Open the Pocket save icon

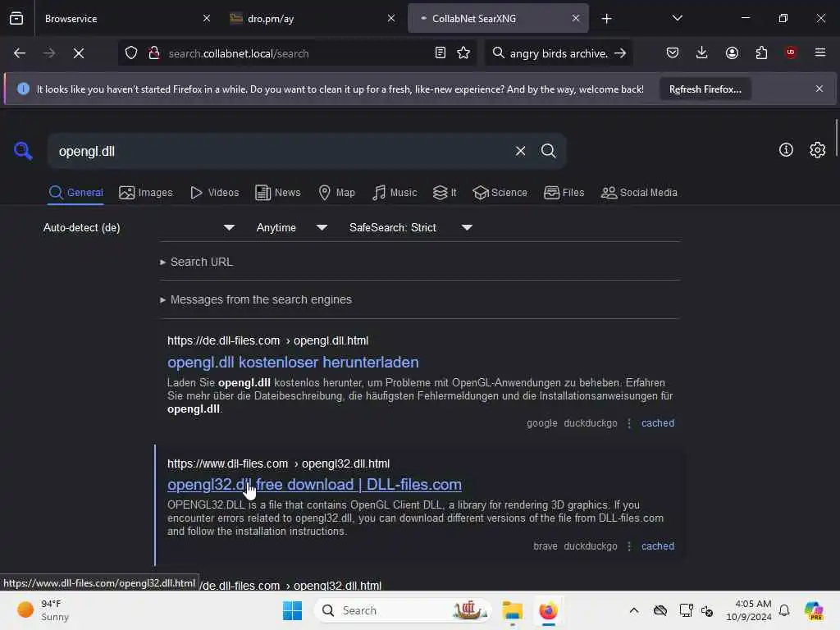pos(673,53)
